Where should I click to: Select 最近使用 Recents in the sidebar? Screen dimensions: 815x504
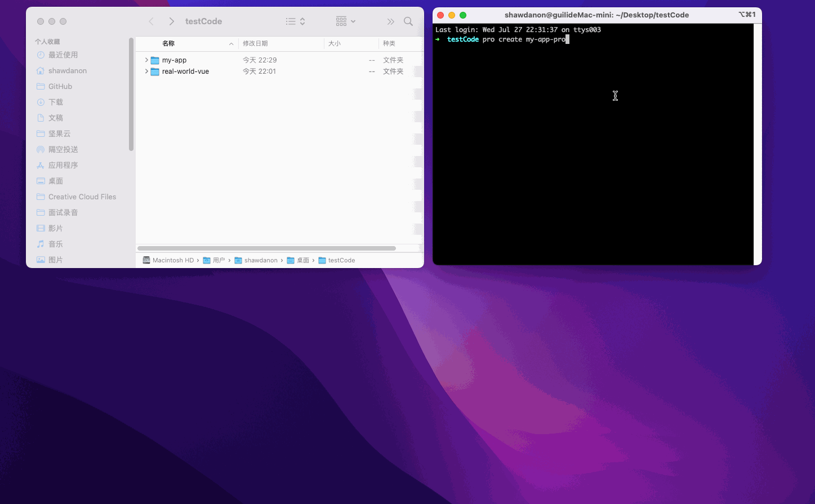coord(63,55)
